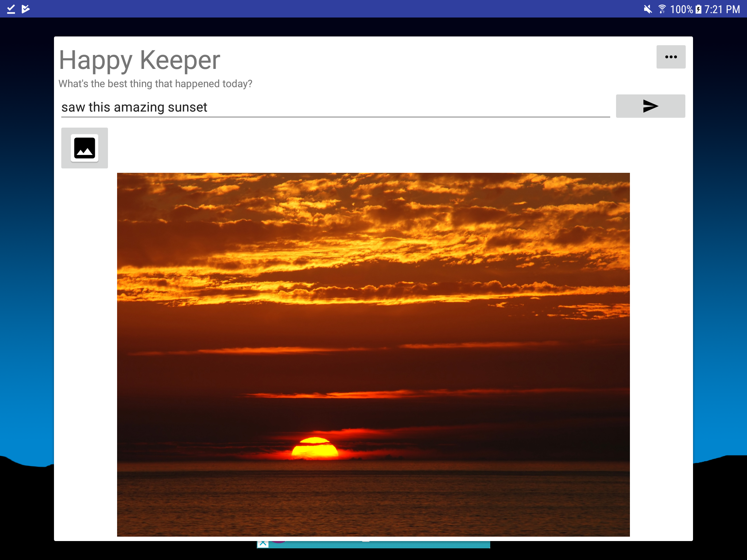Tap the Wi-Fi icon in the status bar
Viewport: 747px width, 560px height.
(662, 9)
